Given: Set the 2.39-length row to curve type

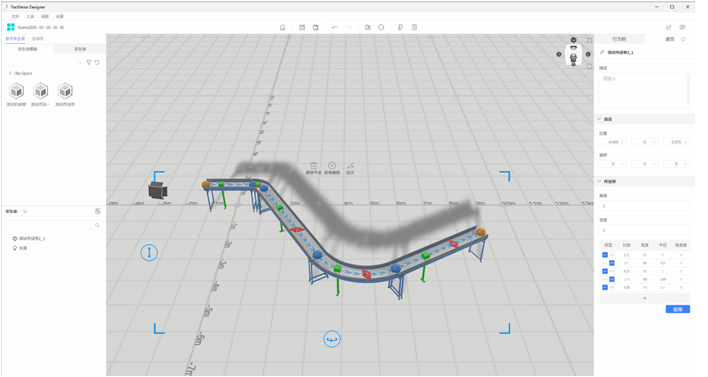Looking at the screenshot, I should (x=612, y=279).
